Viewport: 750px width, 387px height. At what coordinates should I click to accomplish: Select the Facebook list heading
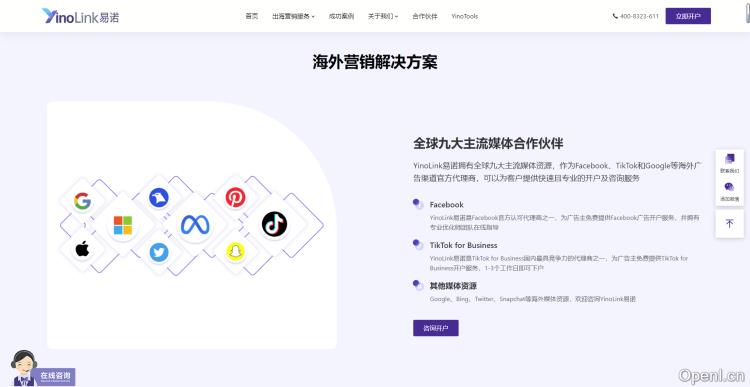[446, 204]
